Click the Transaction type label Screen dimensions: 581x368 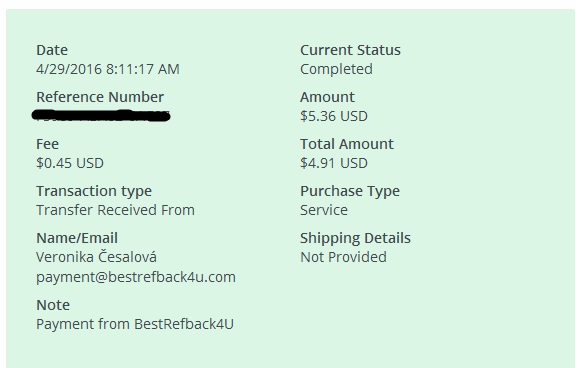pyautogui.click(x=94, y=191)
